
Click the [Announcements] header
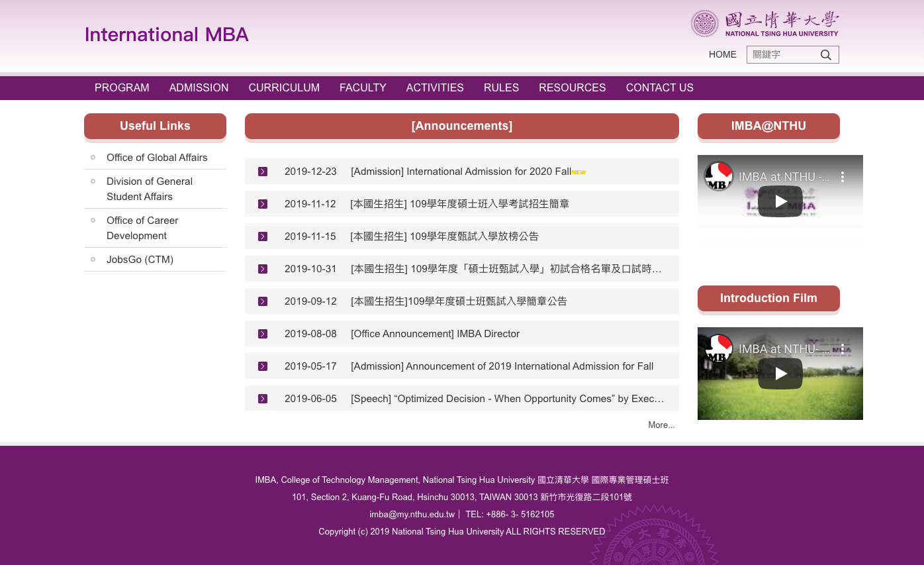tap(462, 126)
